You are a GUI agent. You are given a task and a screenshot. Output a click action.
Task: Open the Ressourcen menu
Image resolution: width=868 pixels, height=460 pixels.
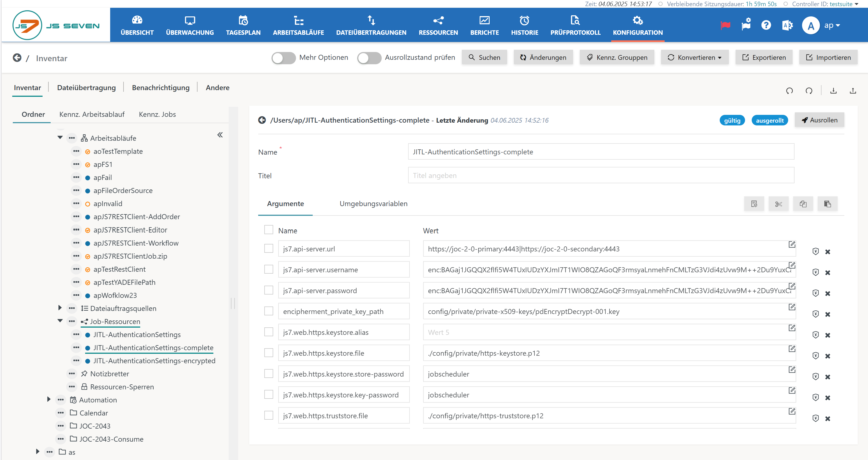438,25
